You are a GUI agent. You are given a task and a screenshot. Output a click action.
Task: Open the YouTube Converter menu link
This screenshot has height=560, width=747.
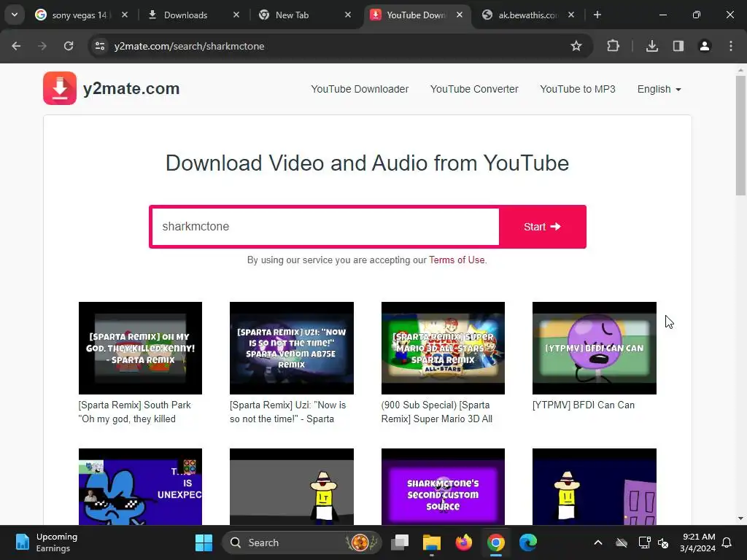point(474,89)
